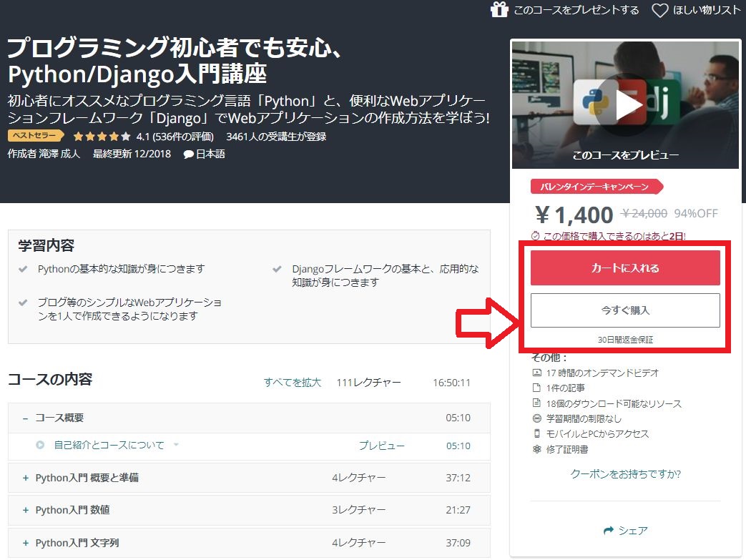Click the heart icon for ほしい物リスト
The width and height of the screenshot is (746, 560).
pyautogui.click(x=659, y=10)
